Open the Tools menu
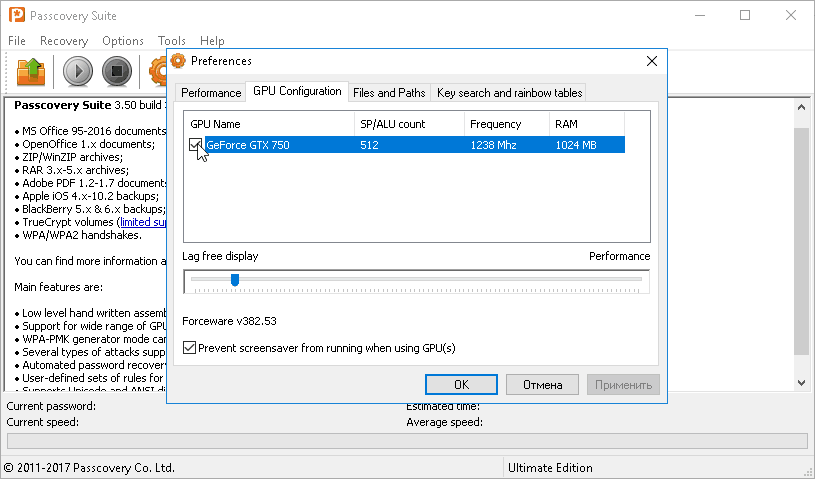 pos(172,41)
